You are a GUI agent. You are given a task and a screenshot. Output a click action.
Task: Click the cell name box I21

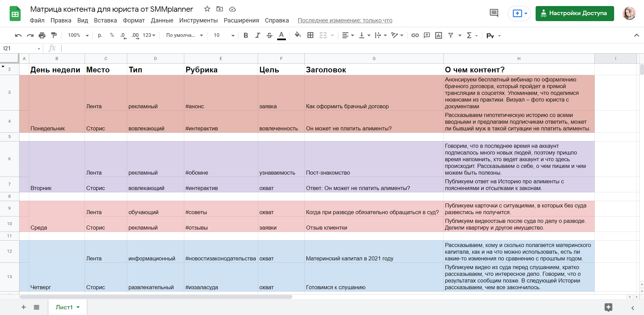click(22, 48)
